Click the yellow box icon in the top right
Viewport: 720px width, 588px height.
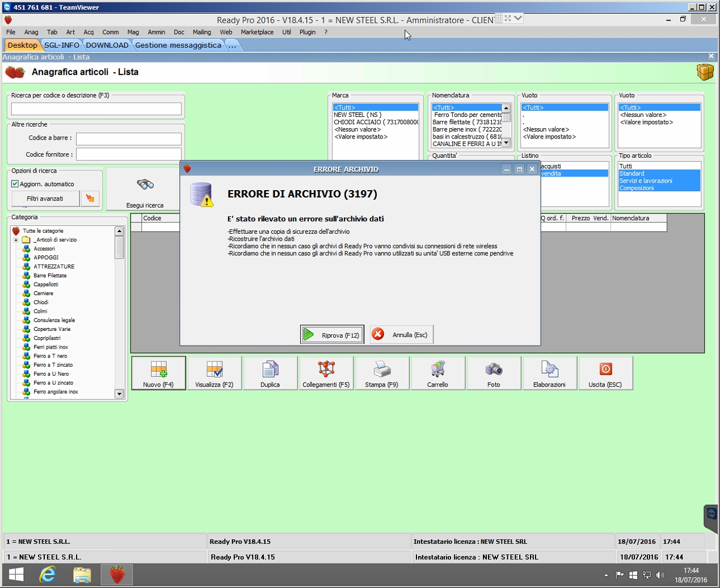click(x=705, y=72)
